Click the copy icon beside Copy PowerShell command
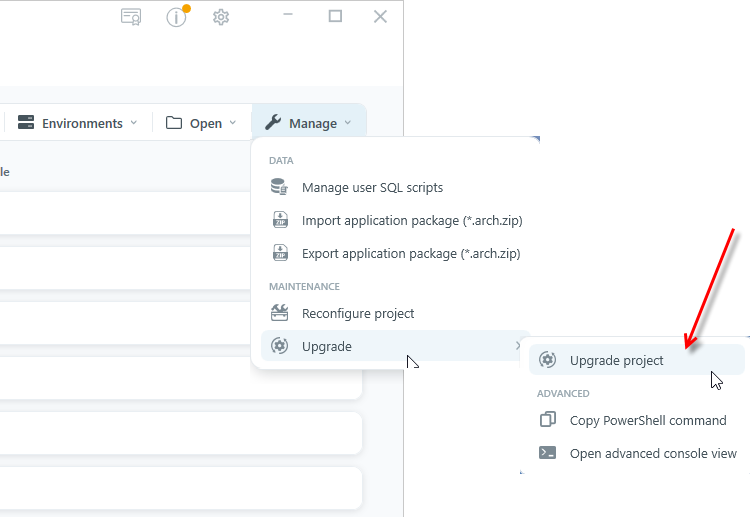 [x=548, y=419]
